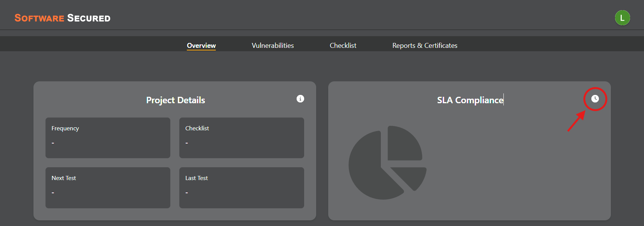Open the Vulnerabilities tab
The height and width of the screenshot is (226, 644).
click(x=273, y=46)
